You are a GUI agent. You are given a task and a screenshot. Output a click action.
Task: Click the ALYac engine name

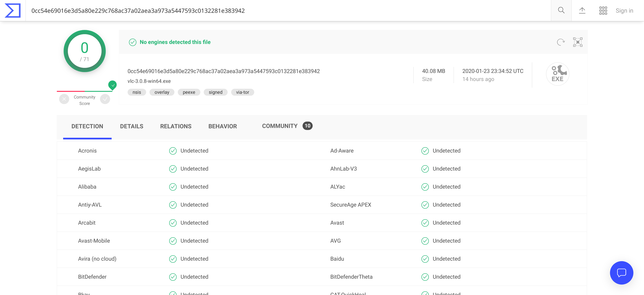point(338,187)
